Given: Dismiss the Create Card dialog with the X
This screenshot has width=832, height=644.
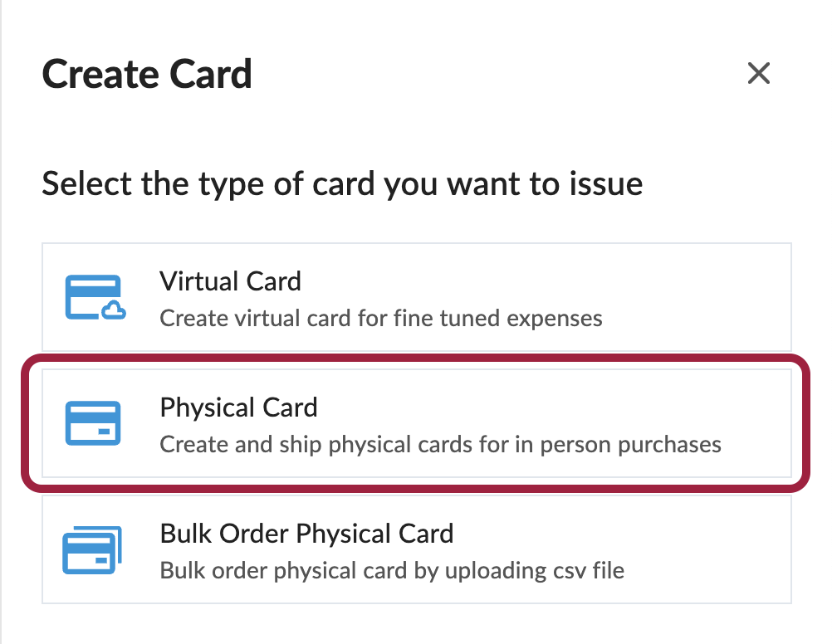Looking at the screenshot, I should click(758, 73).
